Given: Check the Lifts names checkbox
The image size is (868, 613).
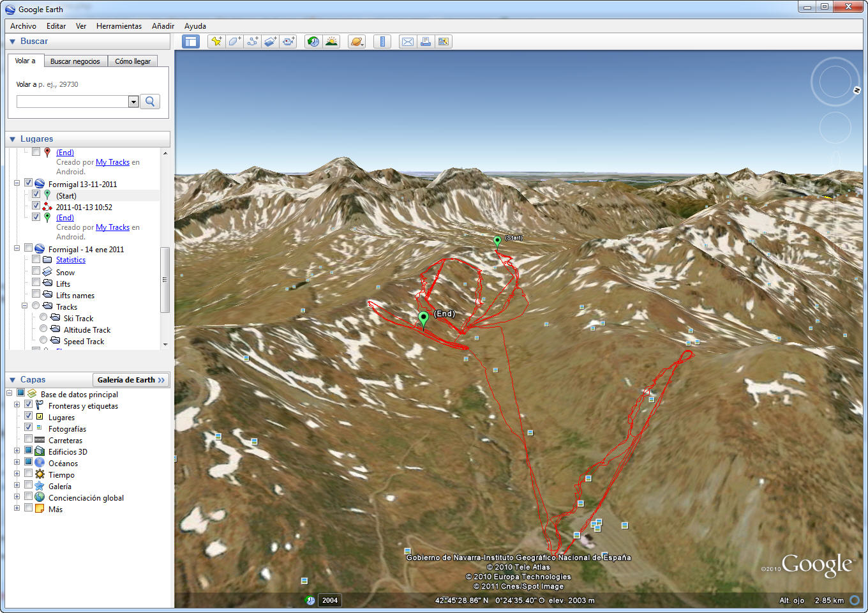Looking at the screenshot, I should (36, 294).
